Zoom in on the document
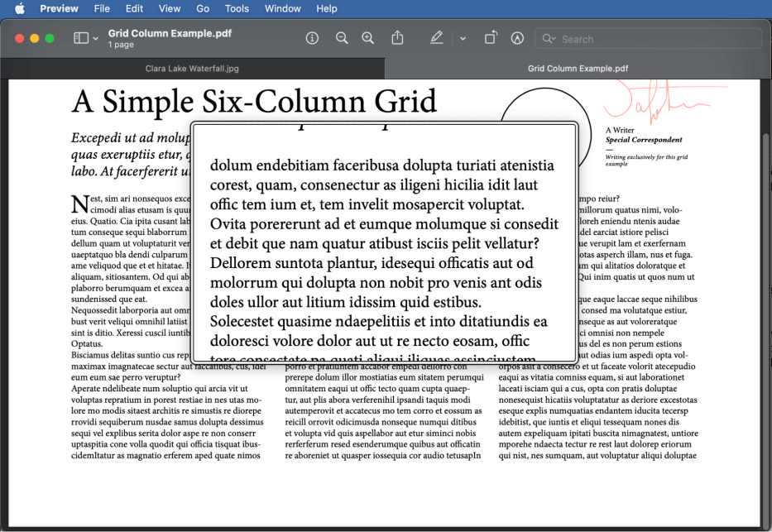The width and height of the screenshot is (772, 532). [x=367, y=38]
